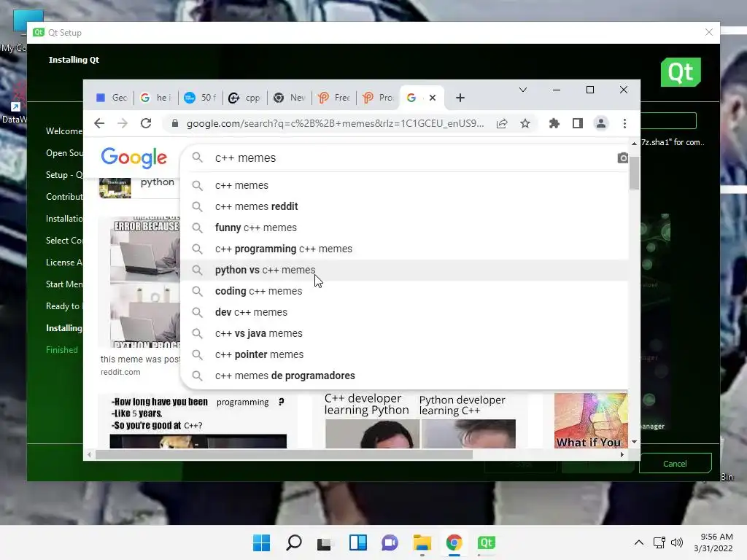Viewport: 747px width, 560px height.
Task: Switch to the 'Gec' tab
Action: tap(112, 98)
